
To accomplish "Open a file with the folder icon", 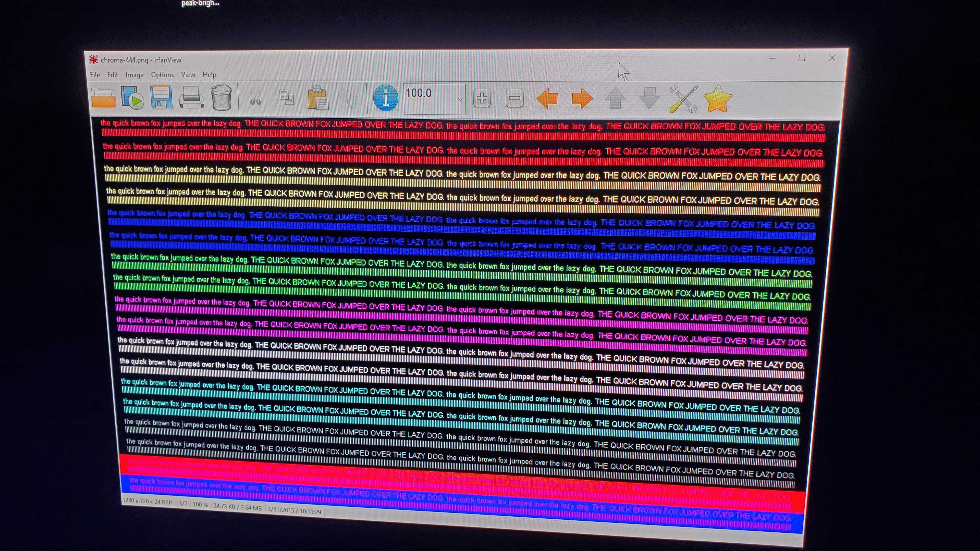I will (x=103, y=97).
